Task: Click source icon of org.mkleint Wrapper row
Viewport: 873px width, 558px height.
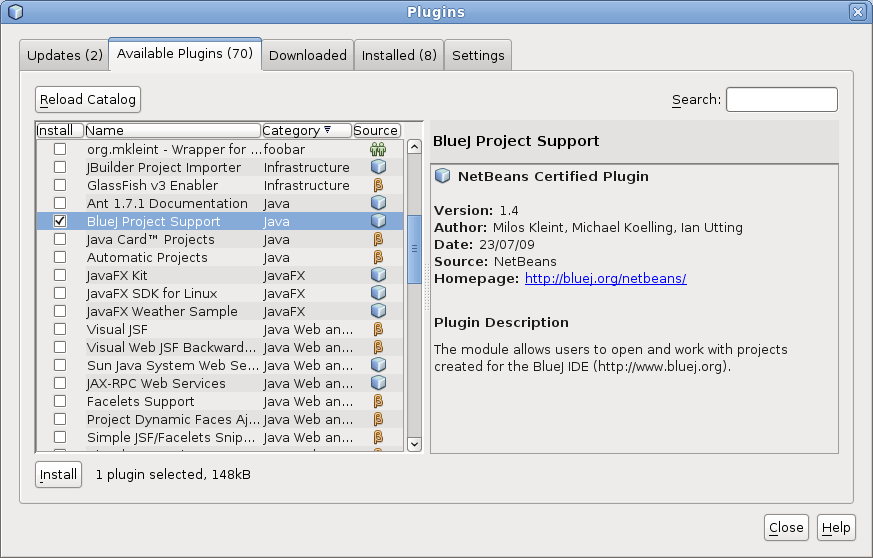Action: [x=378, y=149]
